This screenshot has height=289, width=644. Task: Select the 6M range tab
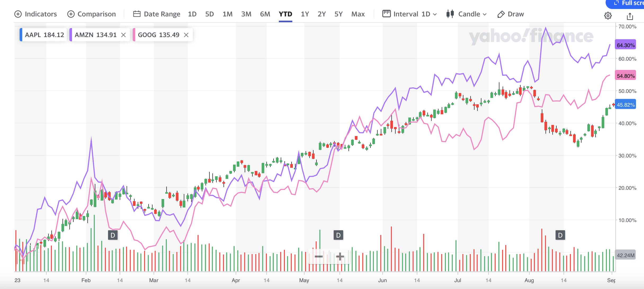click(265, 14)
